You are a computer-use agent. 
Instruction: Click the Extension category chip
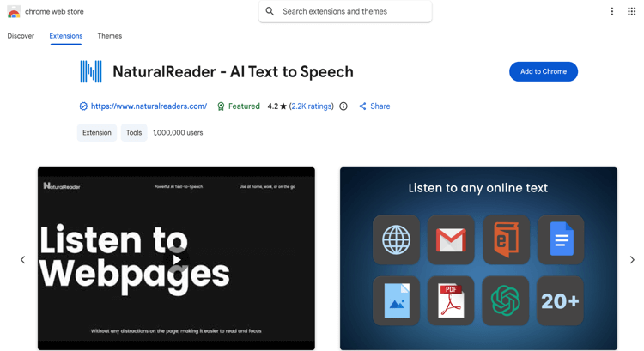coord(97,133)
